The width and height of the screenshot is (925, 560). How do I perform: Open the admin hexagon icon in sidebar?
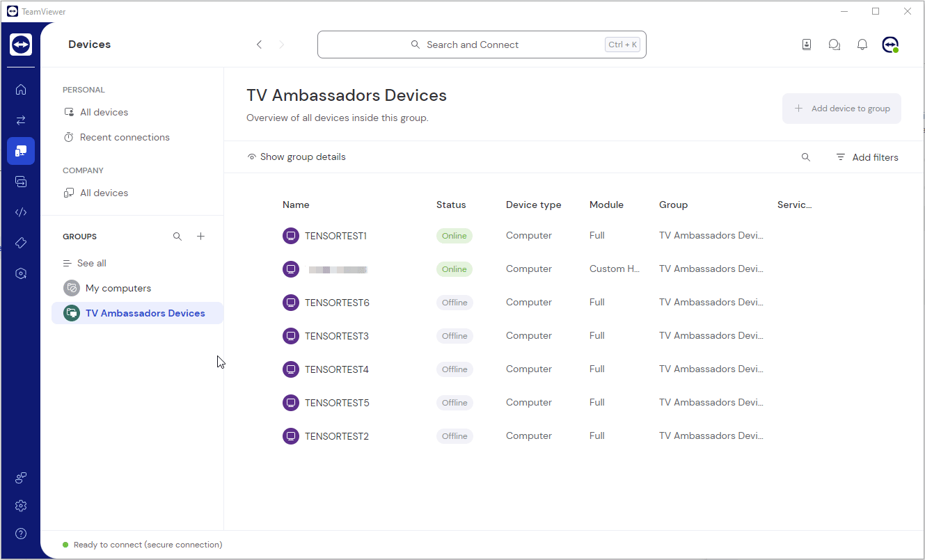[x=21, y=273]
